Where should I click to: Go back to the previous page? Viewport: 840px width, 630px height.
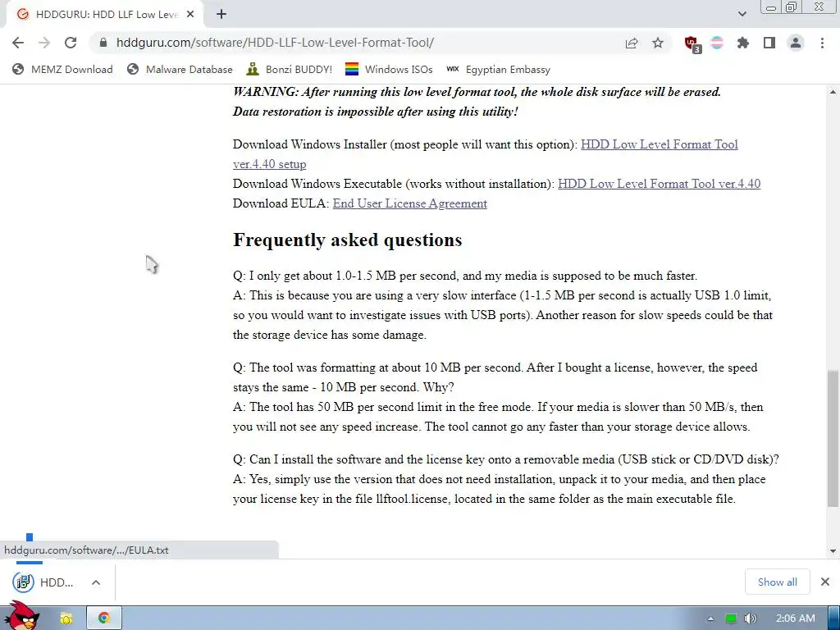[x=18, y=43]
